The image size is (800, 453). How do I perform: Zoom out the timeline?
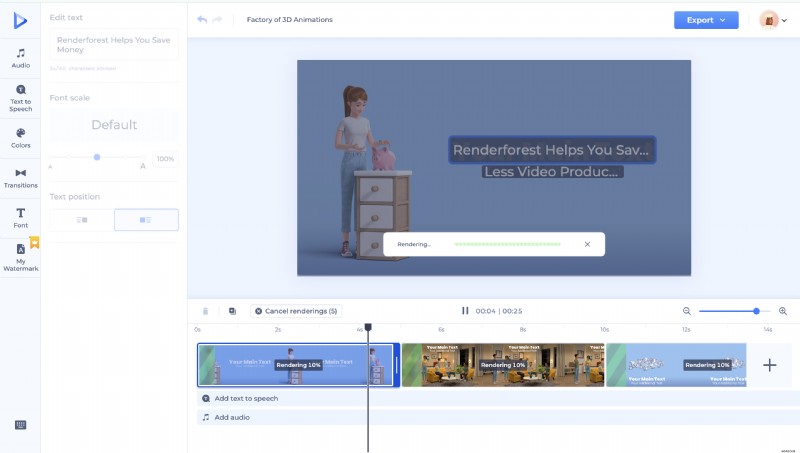pos(687,311)
